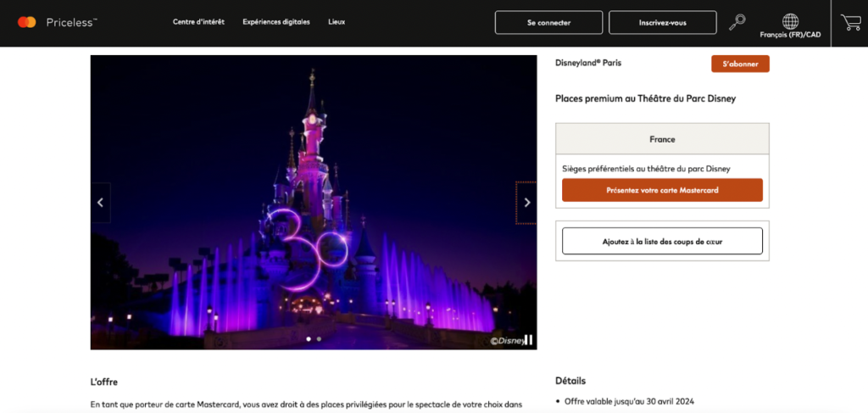Click Offre valable jusqu'au 30 avril 2024
Screen dimensions: 868x413
tap(629, 401)
